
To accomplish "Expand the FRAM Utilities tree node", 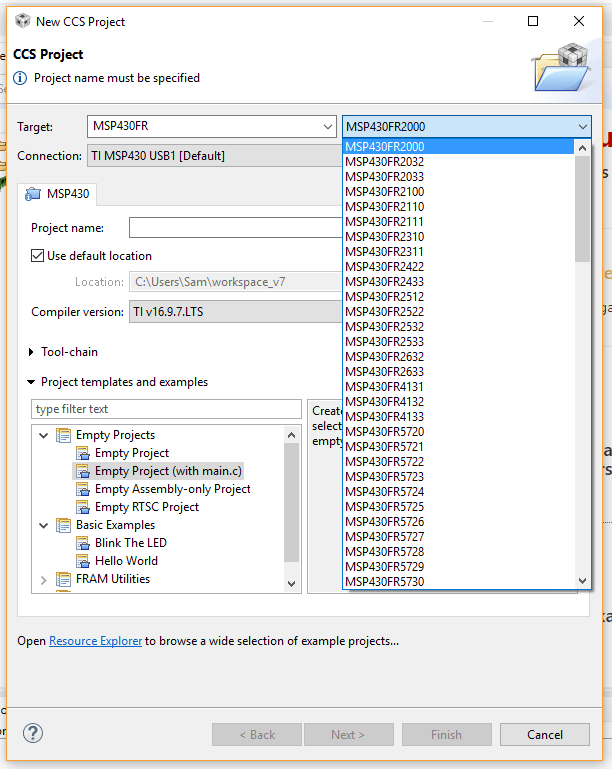I will pyautogui.click(x=44, y=580).
